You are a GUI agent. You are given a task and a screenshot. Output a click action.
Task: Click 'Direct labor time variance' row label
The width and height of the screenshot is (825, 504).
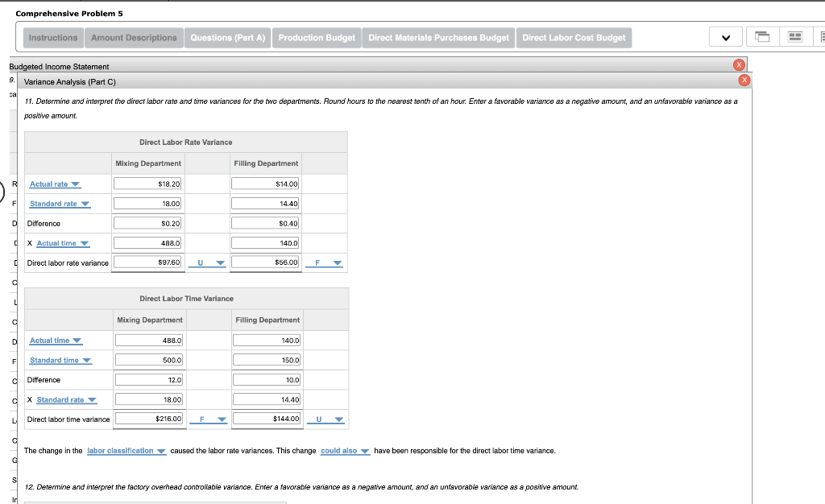pyautogui.click(x=68, y=419)
